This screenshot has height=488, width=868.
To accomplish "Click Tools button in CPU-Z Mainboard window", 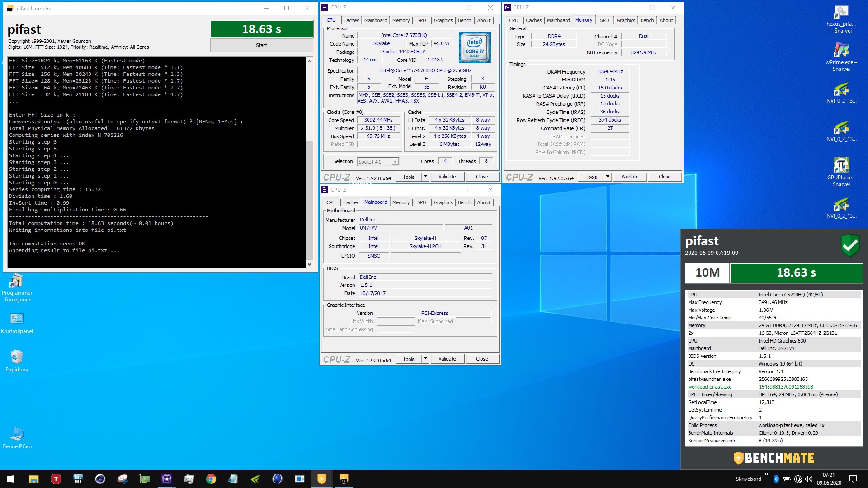I will click(409, 359).
